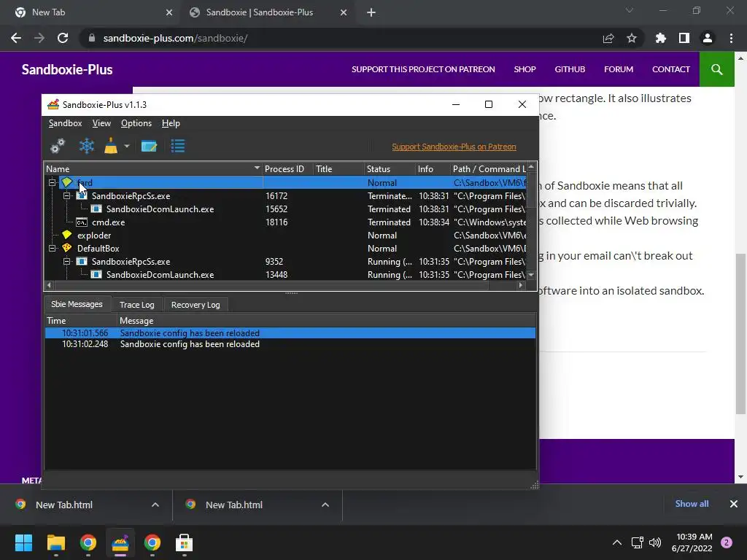Image resolution: width=747 pixels, height=560 pixels.
Task: Click the cleanup broom toolbar icon
Action: tap(111, 146)
